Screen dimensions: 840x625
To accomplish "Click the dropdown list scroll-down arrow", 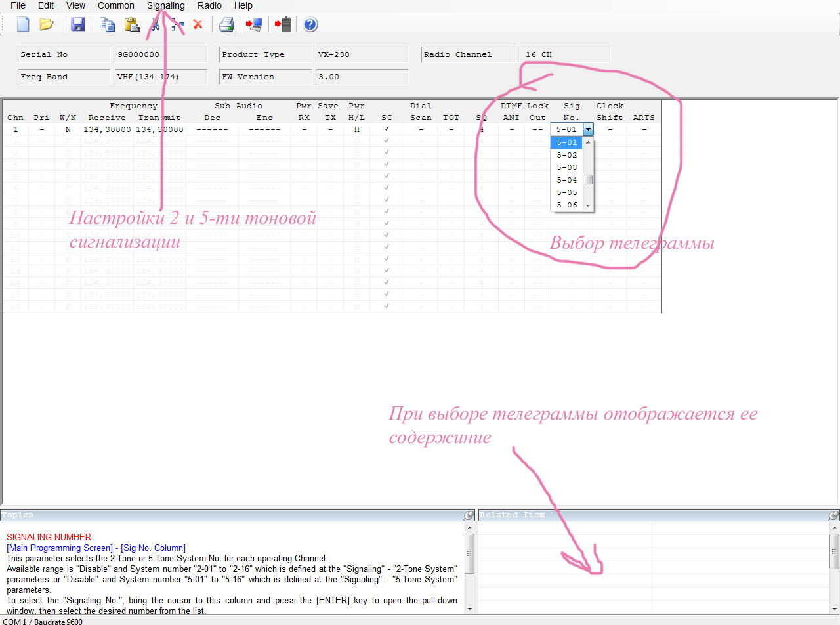I will pyautogui.click(x=588, y=206).
